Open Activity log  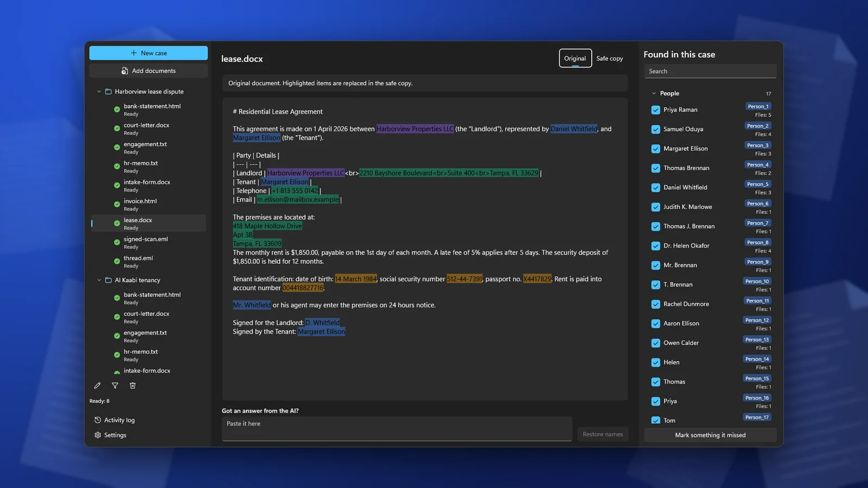(114, 420)
